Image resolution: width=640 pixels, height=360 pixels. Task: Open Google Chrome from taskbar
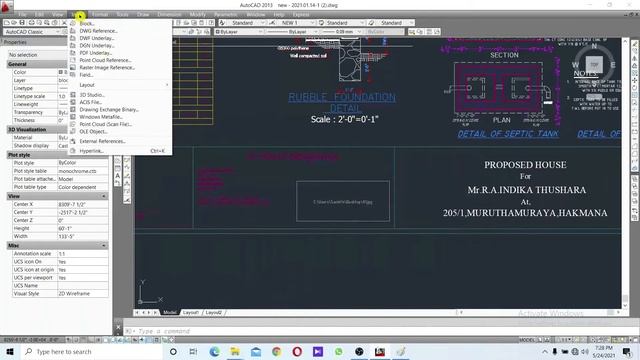[x=276, y=351]
